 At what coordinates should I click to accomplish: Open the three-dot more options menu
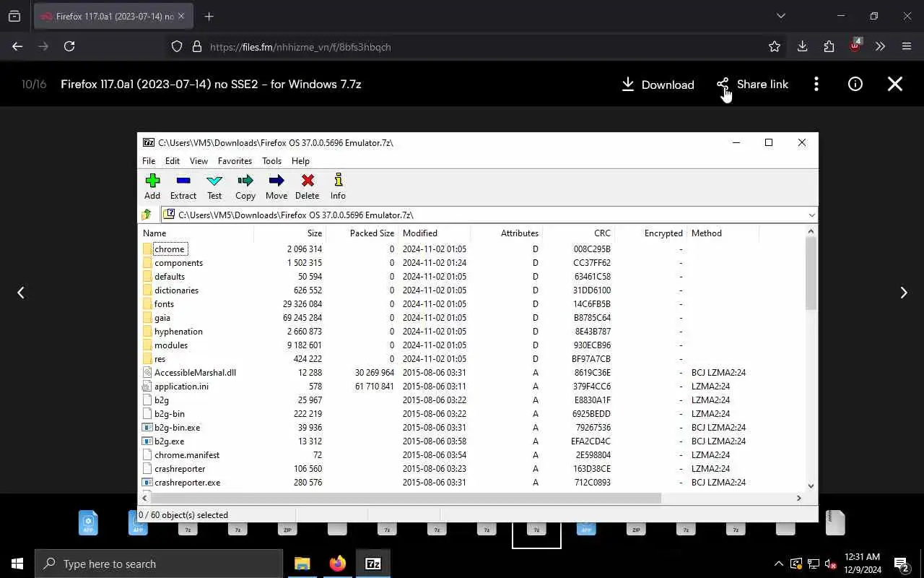pyautogui.click(x=816, y=85)
